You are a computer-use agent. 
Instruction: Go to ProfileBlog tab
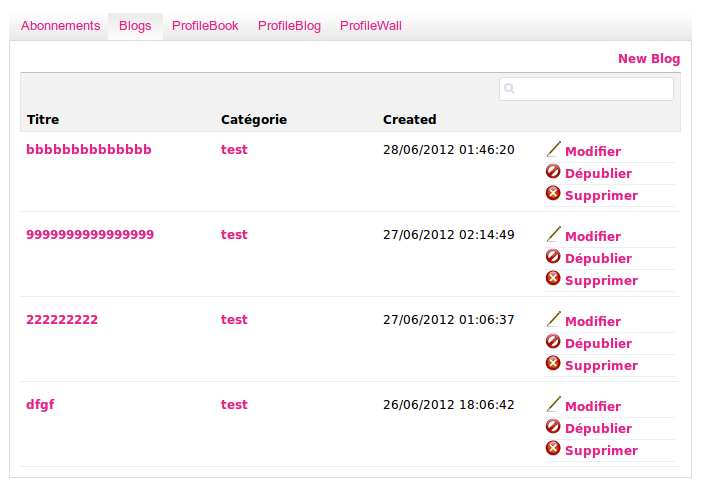click(289, 26)
